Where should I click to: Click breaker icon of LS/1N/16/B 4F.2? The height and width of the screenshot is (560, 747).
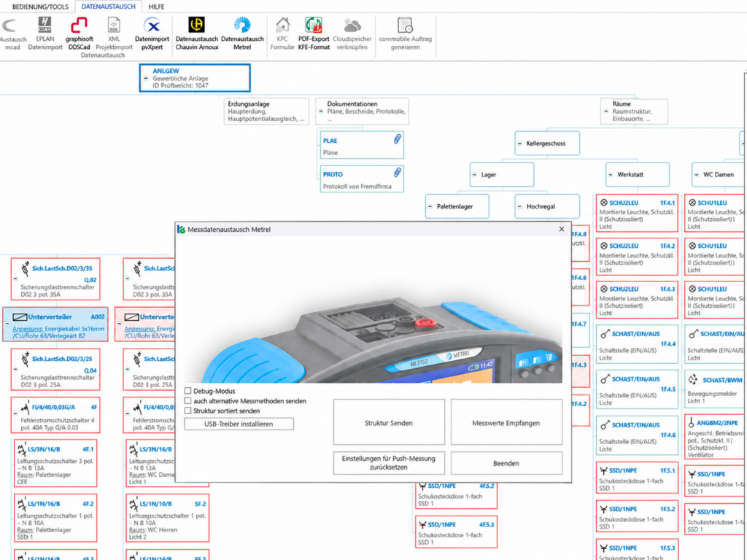(21, 503)
